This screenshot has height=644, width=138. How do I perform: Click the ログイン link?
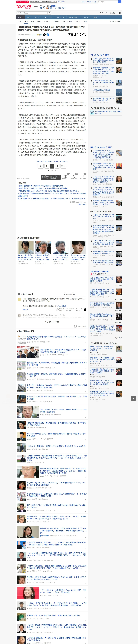click(42, 8)
